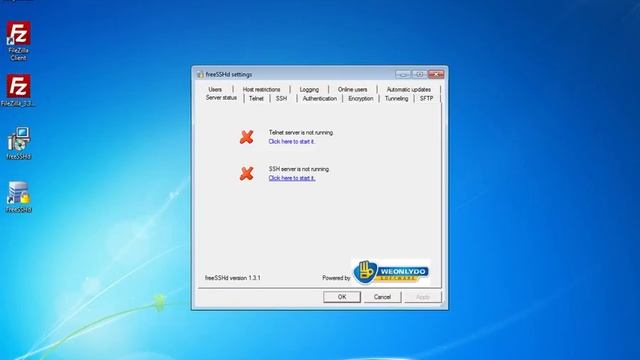Open the Telnet tab

pyautogui.click(x=256, y=98)
